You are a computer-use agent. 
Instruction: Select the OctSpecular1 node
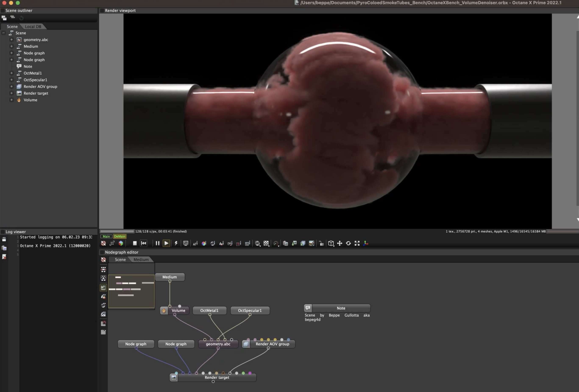click(250, 311)
